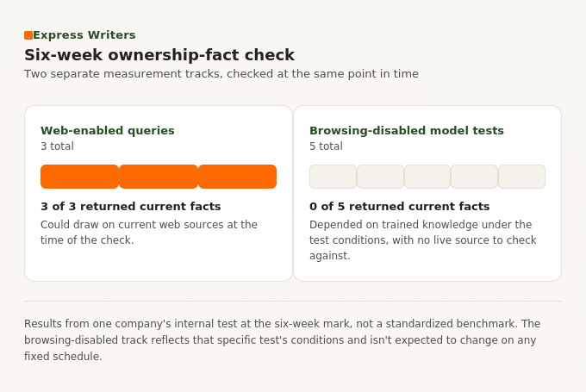Click the third orange web-enabled segment

coord(237,177)
